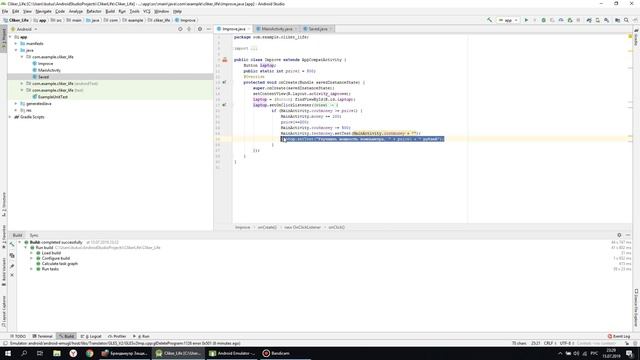Close the Improve.java tab
Image resolution: width=640 pixels, height=360 pixels.
(249, 29)
